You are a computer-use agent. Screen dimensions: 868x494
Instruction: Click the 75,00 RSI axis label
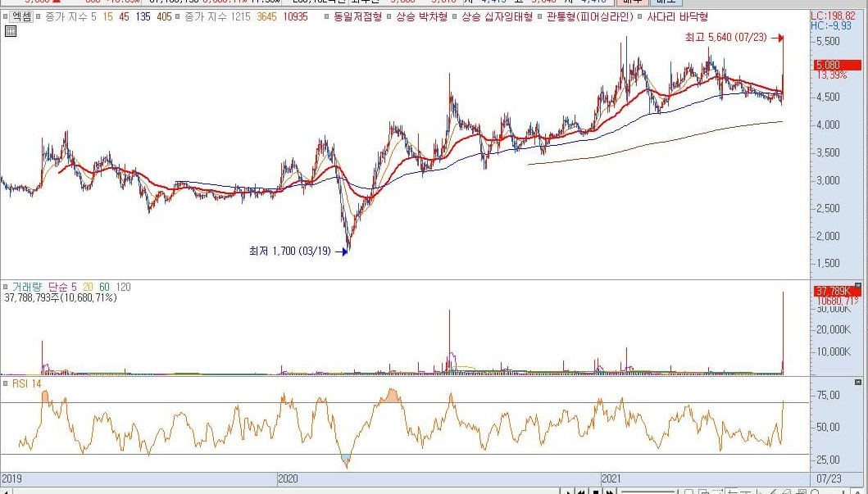coord(828,395)
